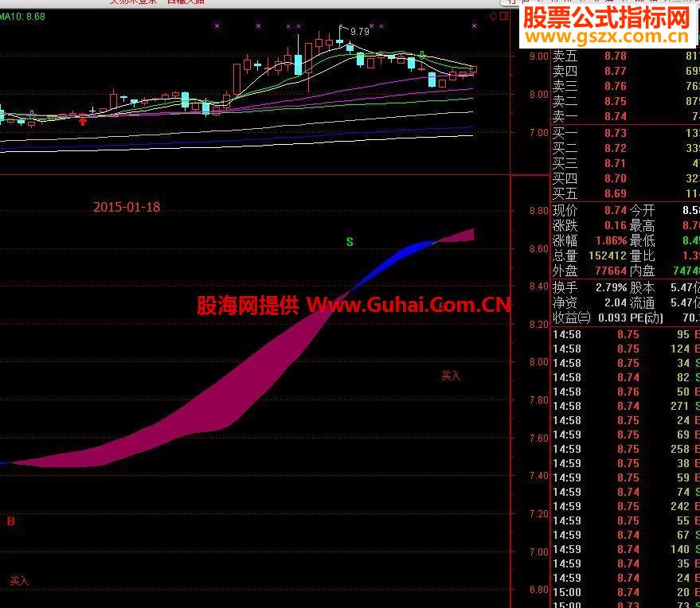Select the 卖一 ask row
700x608 pixels.
625,116
